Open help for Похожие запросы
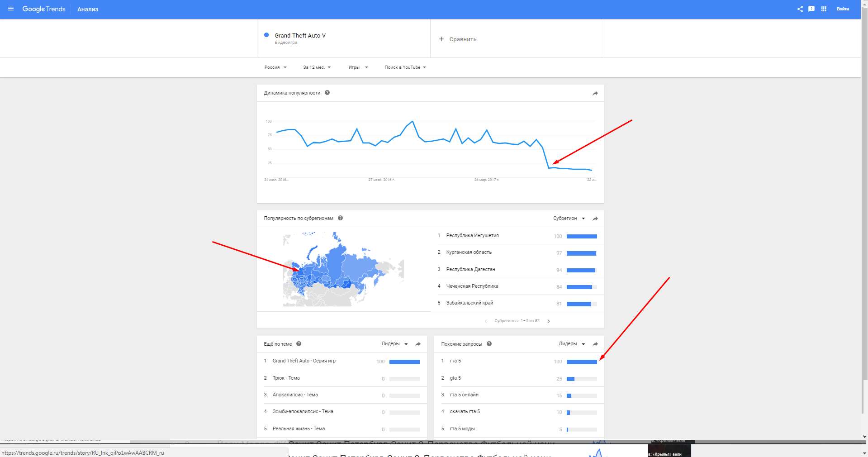 point(489,344)
